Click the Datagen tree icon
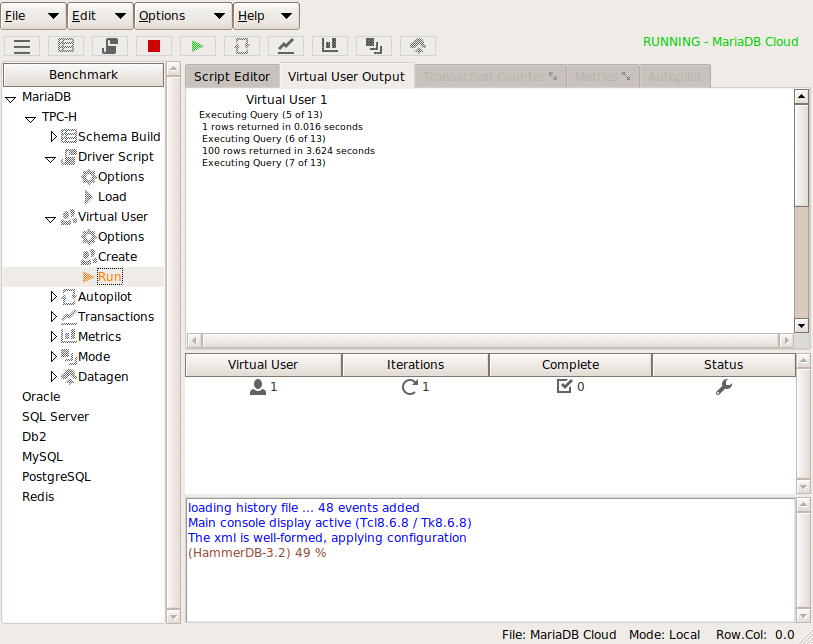Image resolution: width=813 pixels, height=644 pixels. (x=68, y=376)
